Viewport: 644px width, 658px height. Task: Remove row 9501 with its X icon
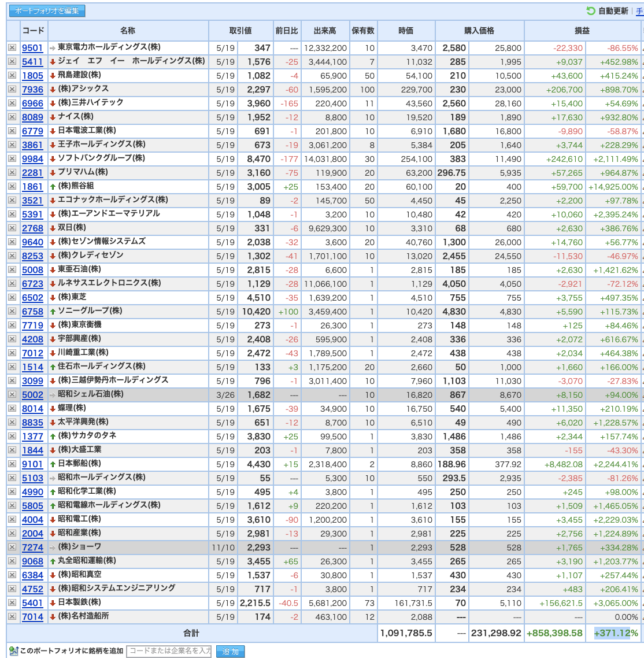click(12, 48)
